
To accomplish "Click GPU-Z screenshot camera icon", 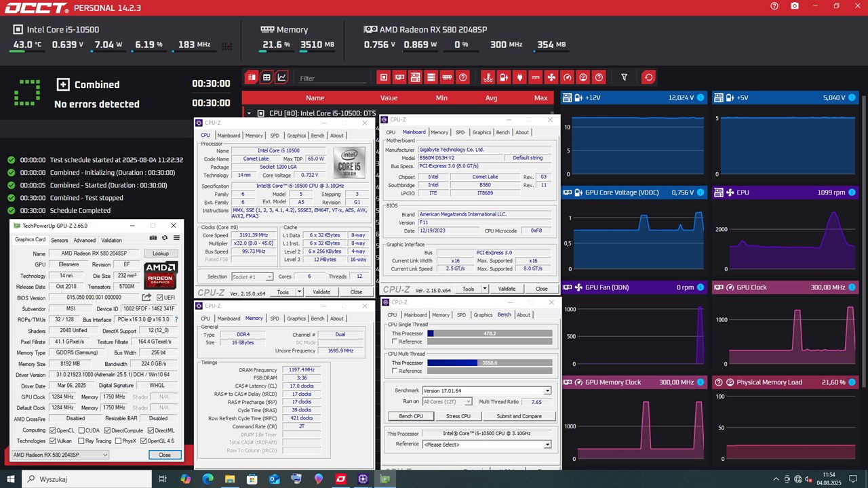I will pyautogui.click(x=154, y=238).
